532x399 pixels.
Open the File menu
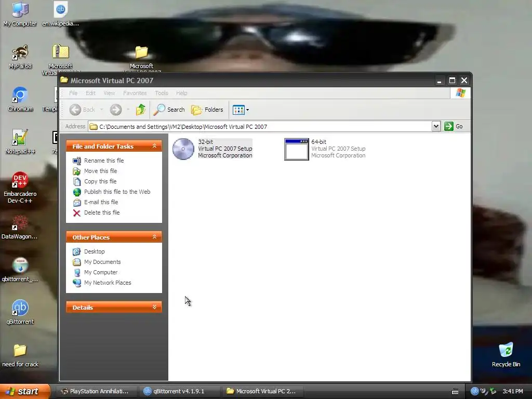point(73,93)
